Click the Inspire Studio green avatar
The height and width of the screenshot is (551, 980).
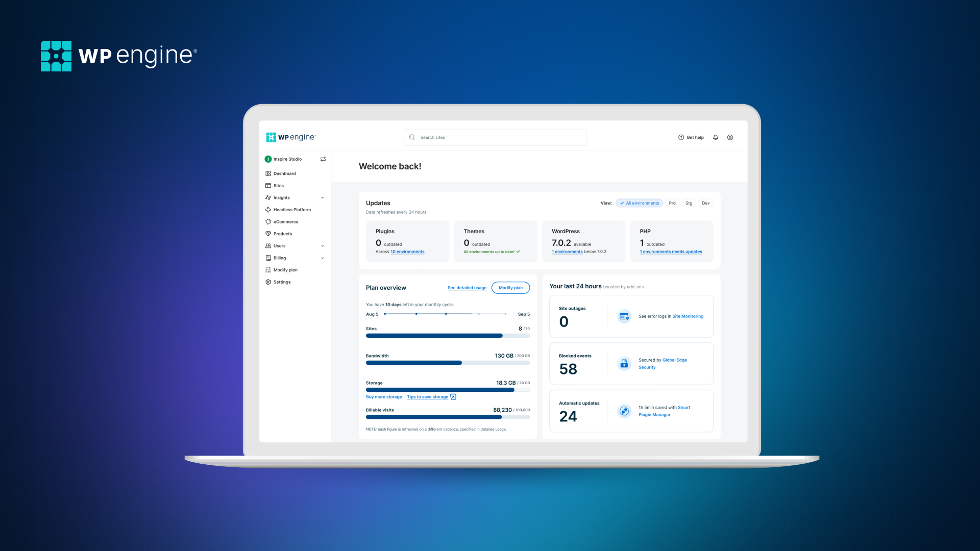click(x=268, y=159)
